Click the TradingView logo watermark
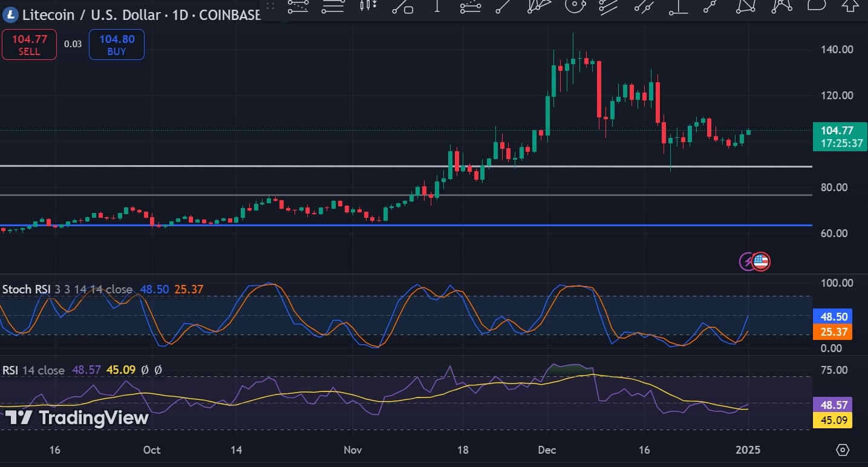 click(x=77, y=418)
